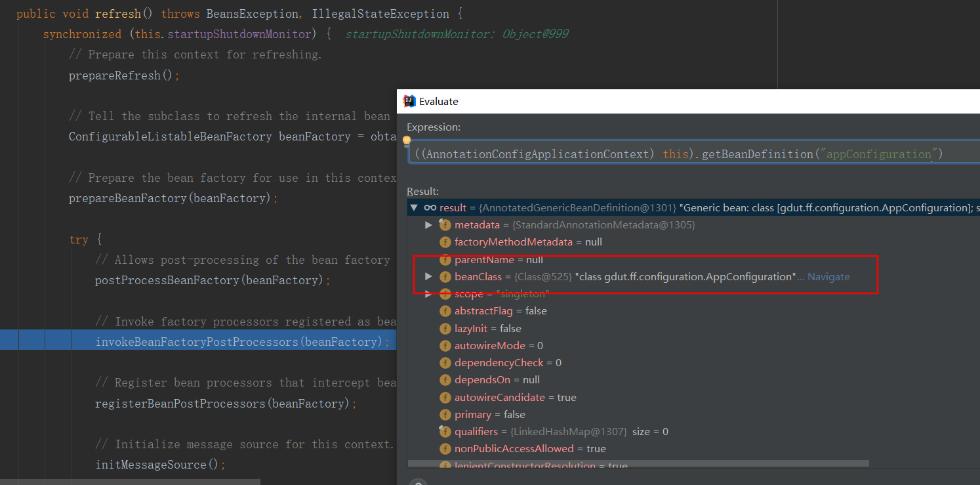Click the IntelliJ logo in Evaluate title bar
Image resolution: width=980 pixels, height=485 pixels.
(409, 101)
